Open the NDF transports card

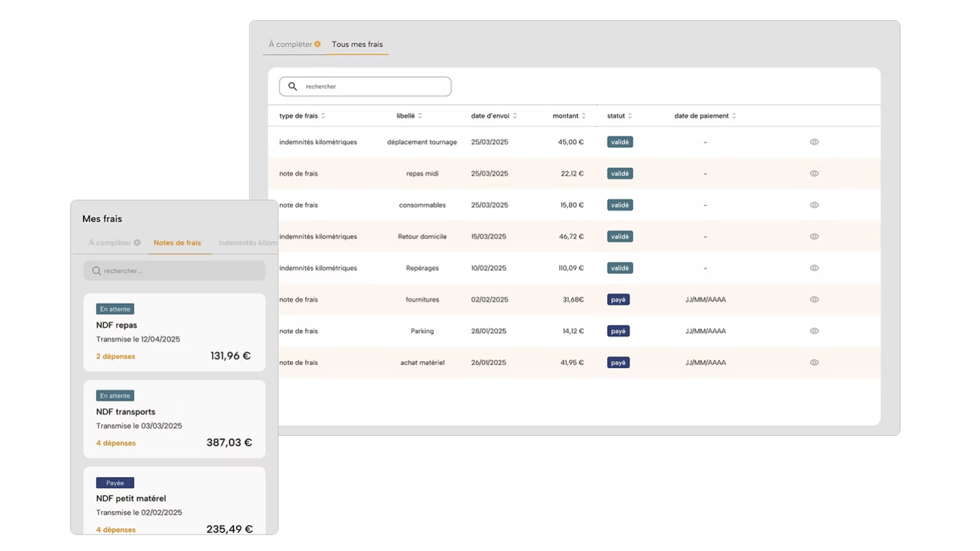[x=174, y=419]
